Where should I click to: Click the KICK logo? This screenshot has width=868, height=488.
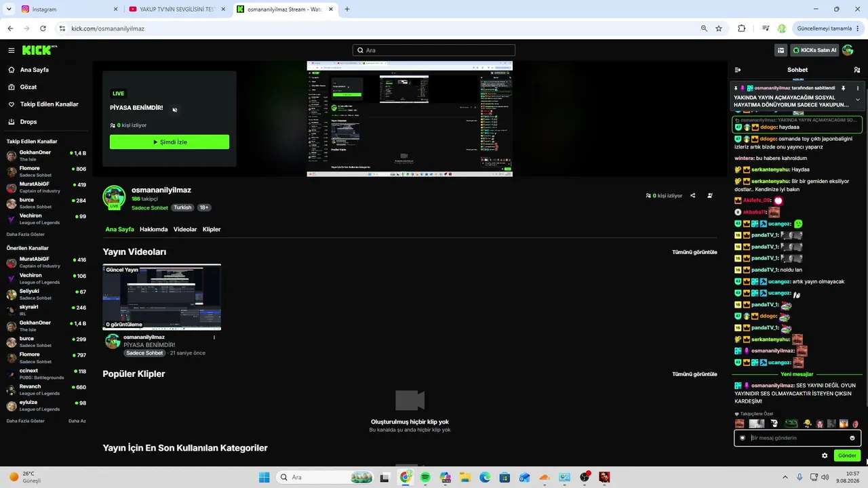(x=39, y=50)
